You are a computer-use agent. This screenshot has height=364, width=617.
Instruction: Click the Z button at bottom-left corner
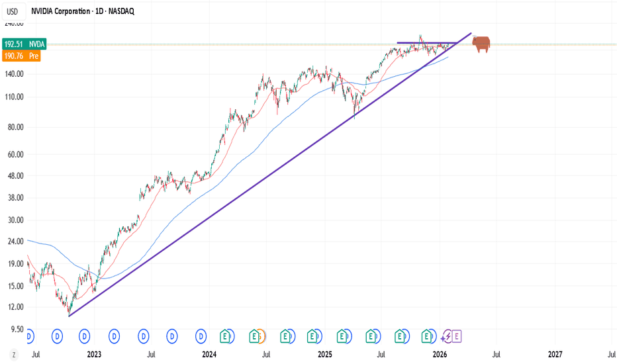point(13,355)
